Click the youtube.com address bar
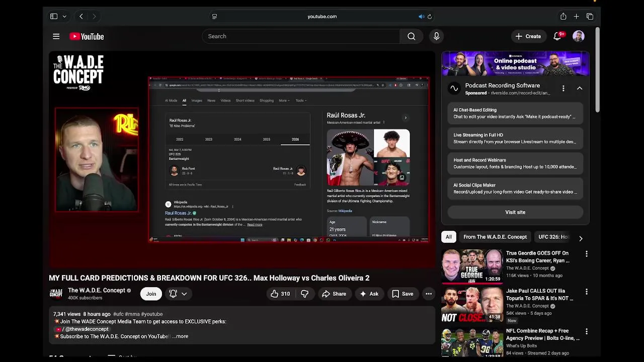644x362 pixels. 322,17
